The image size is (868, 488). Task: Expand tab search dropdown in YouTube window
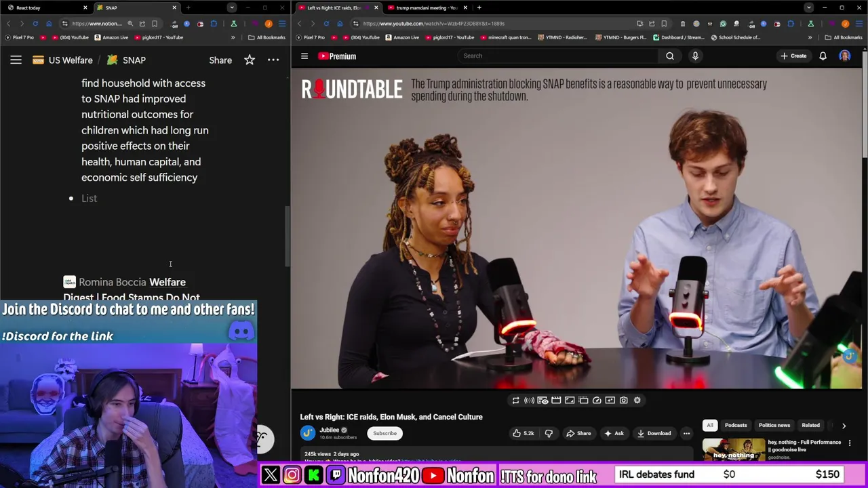click(808, 7)
